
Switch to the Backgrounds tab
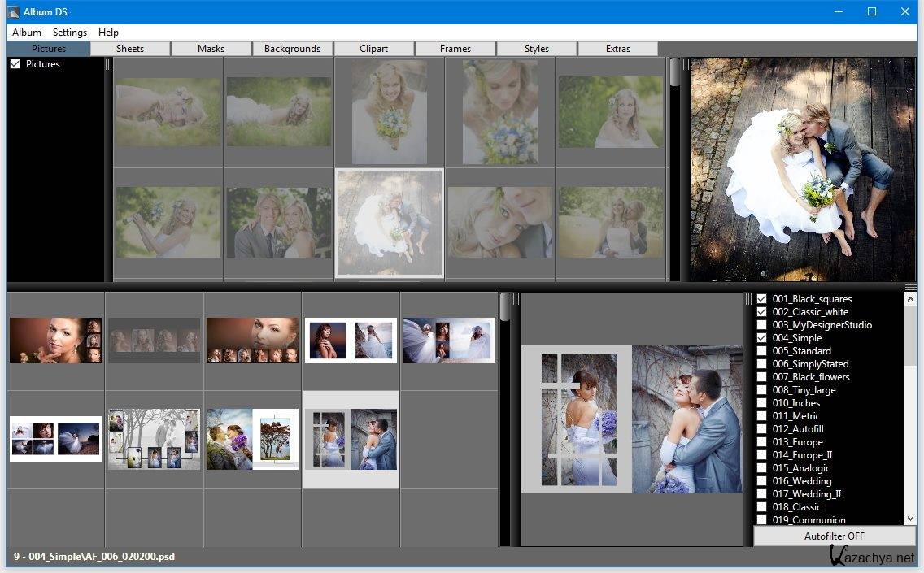tap(292, 49)
